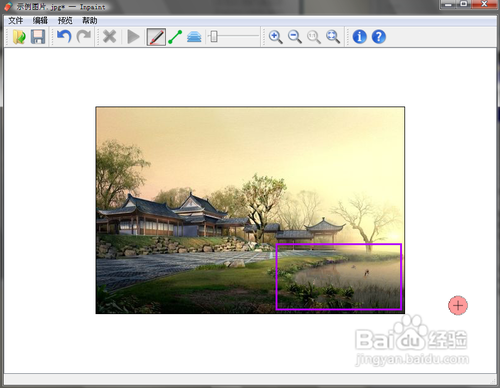Undo the last action
This screenshot has width=500, height=388.
pyautogui.click(x=64, y=36)
